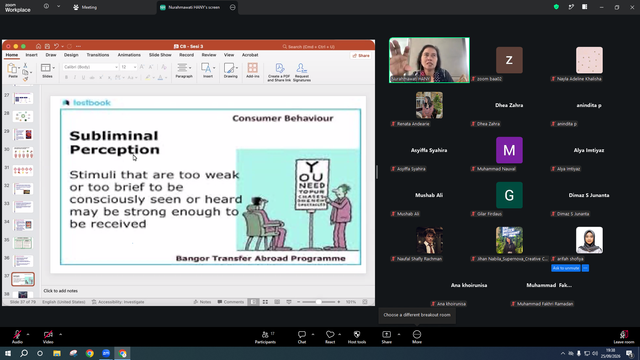Click the Add-ins icon

click(x=253, y=70)
